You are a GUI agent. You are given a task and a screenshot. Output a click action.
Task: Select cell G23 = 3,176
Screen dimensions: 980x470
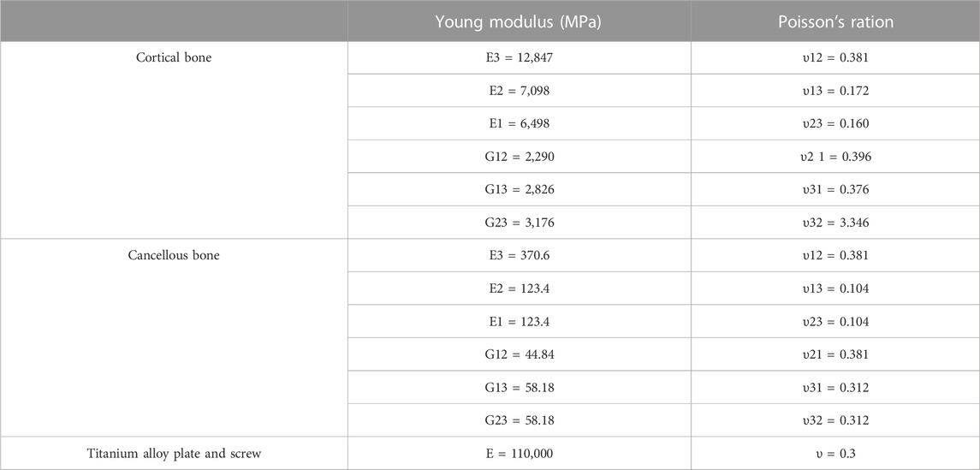click(x=519, y=223)
